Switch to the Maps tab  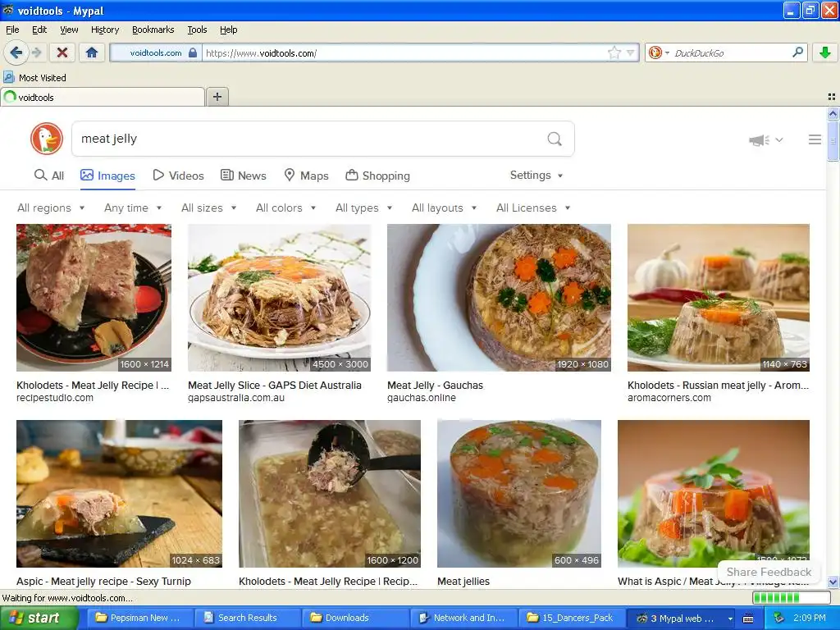[306, 176]
